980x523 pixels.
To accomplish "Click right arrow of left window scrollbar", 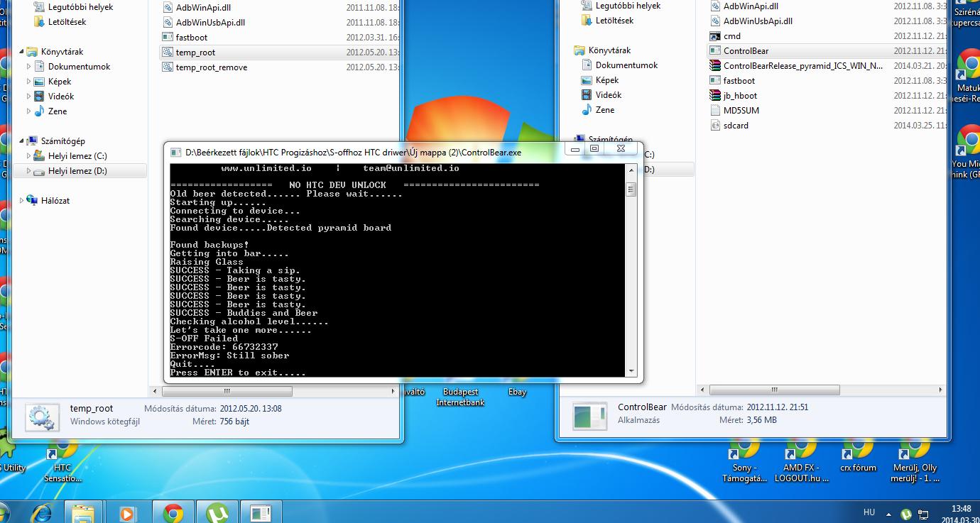I will point(393,391).
